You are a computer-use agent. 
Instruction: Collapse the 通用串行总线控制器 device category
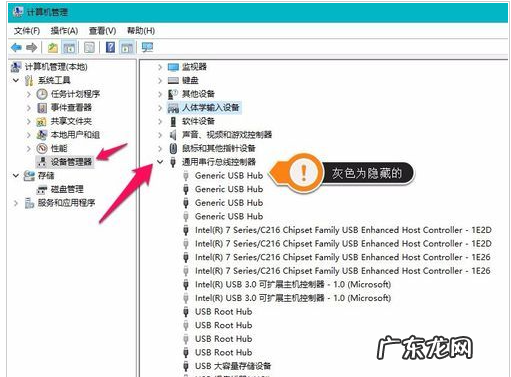point(160,162)
